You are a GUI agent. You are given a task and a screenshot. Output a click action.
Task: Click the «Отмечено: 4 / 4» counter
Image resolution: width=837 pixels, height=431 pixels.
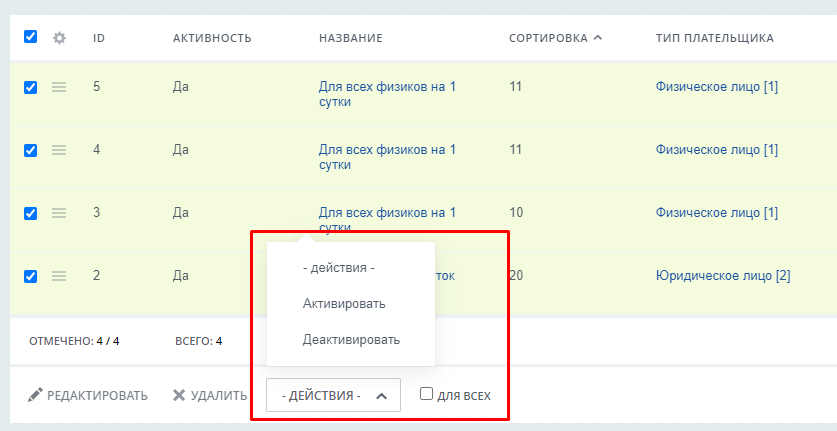click(74, 341)
